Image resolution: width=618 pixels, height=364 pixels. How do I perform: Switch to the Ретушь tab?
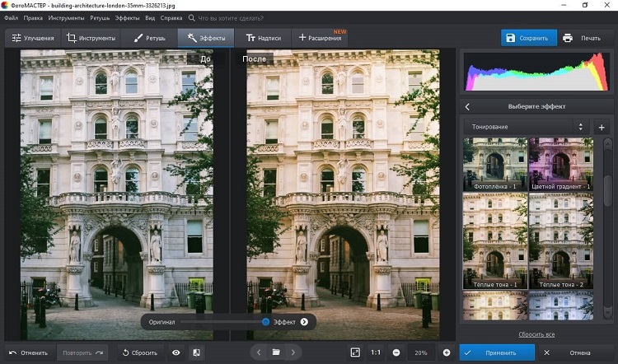point(149,38)
